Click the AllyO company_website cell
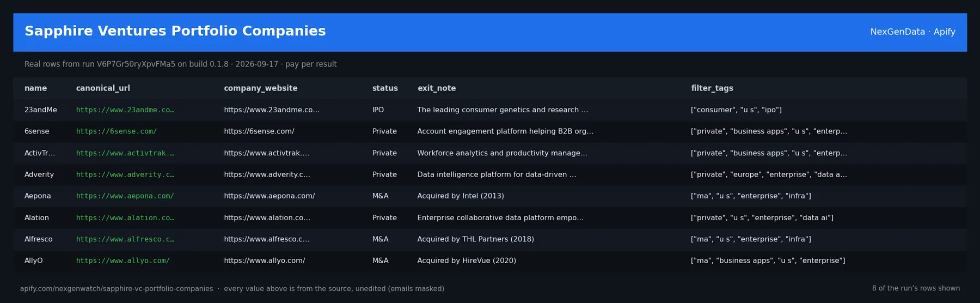This screenshot has height=303, width=980. [265, 260]
